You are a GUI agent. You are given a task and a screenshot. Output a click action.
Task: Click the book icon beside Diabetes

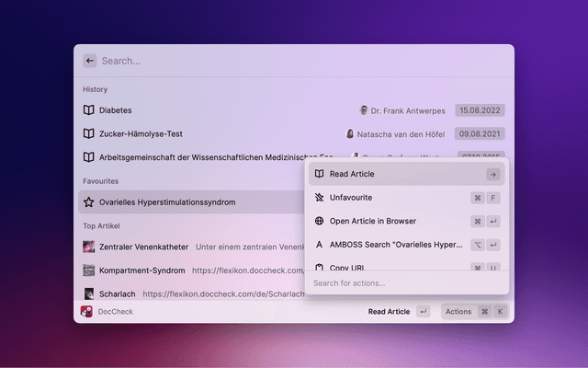click(89, 110)
